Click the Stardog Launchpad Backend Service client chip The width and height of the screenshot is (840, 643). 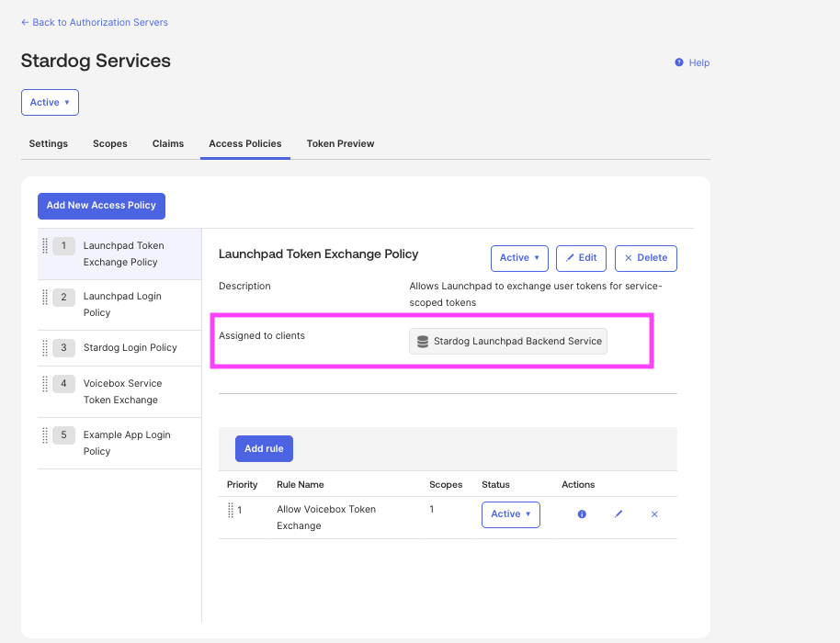point(508,341)
